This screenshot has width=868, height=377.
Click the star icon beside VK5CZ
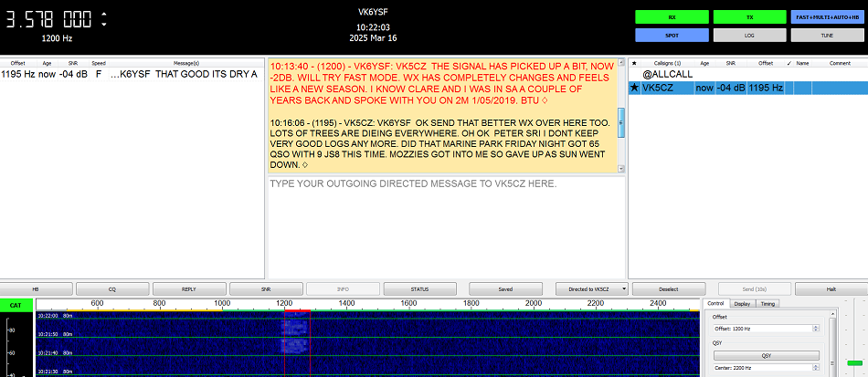[x=634, y=89]
